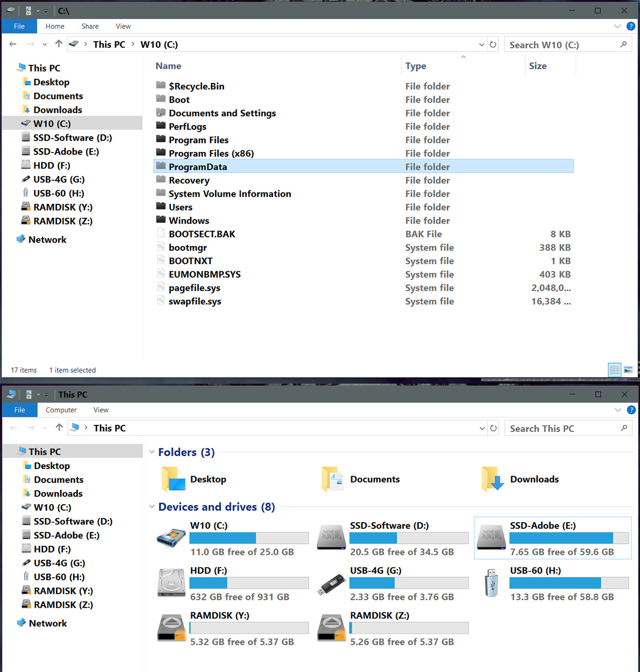Collapse the Folders (3) group
The height and width of the screenshot is (672, 640).
[151, 452]
